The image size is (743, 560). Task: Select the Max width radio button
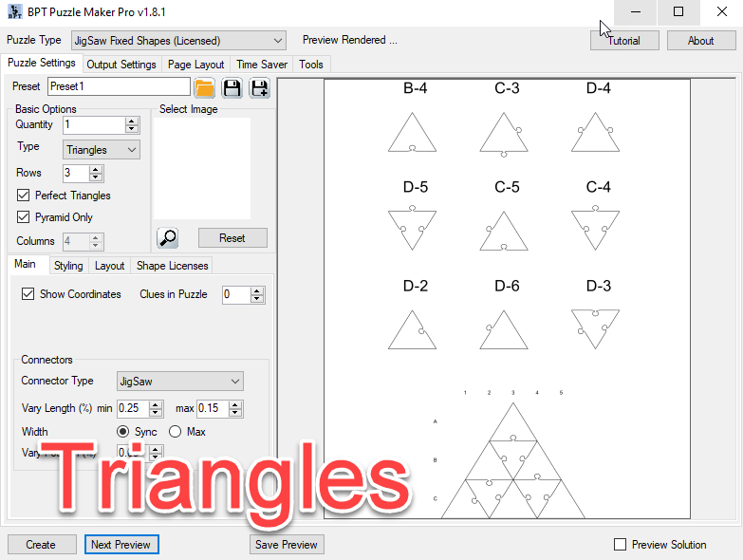tap(175, 432)
